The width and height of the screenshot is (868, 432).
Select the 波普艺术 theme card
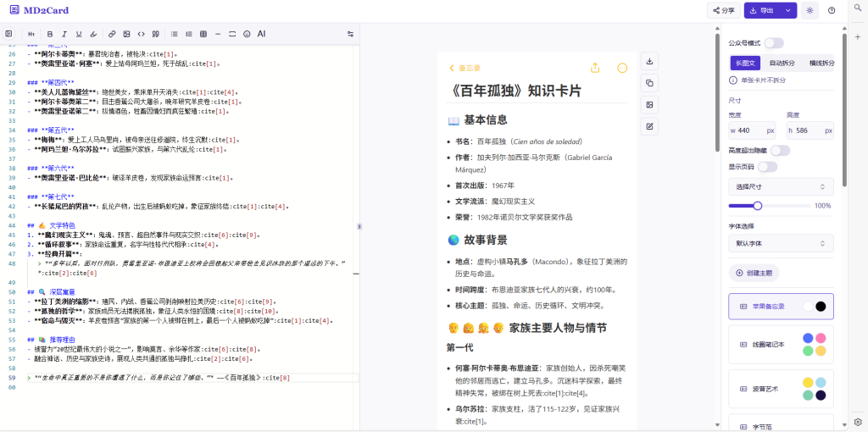(781, 389)
